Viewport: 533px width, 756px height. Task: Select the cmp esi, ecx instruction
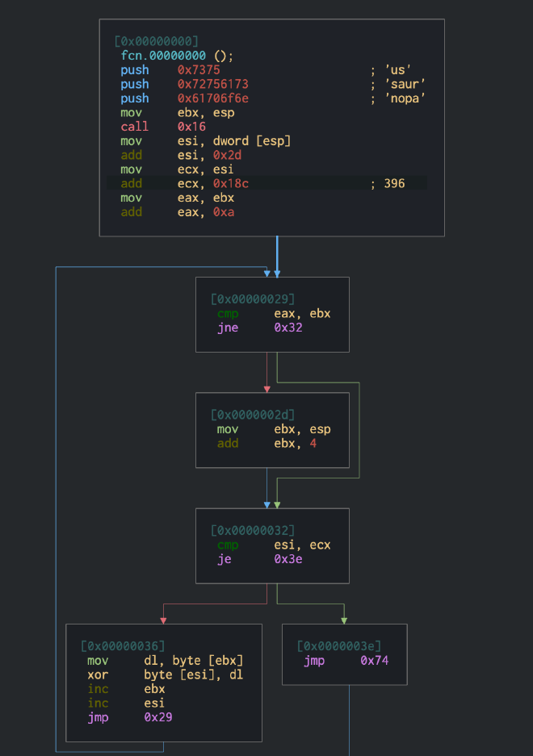pyautogui.click(x=273, y=545)
